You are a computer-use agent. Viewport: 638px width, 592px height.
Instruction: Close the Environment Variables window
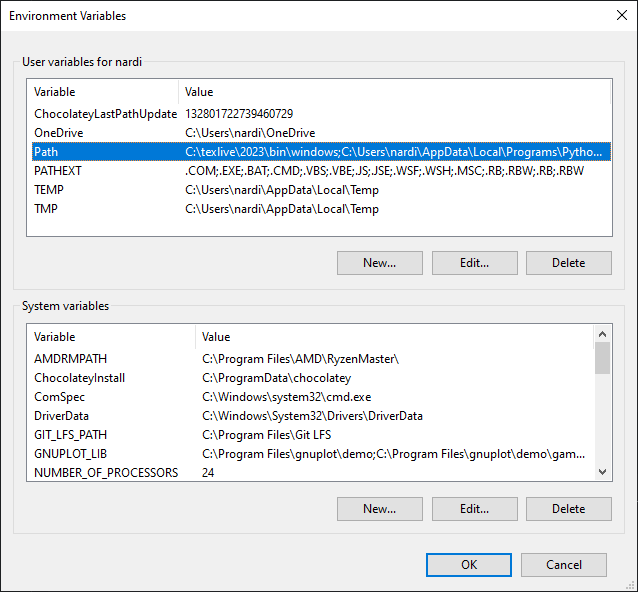pyautogui.click(x=622, y=15)
